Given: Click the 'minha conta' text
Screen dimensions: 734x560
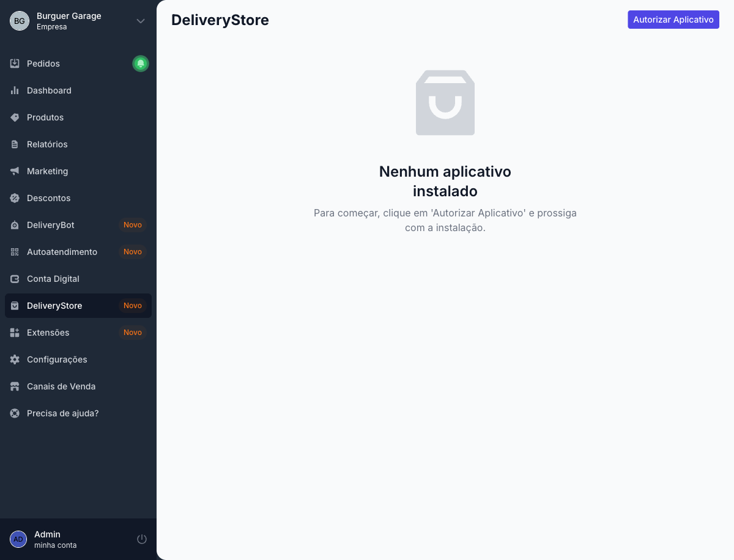Looking at the screenshot, I should 56,545.
